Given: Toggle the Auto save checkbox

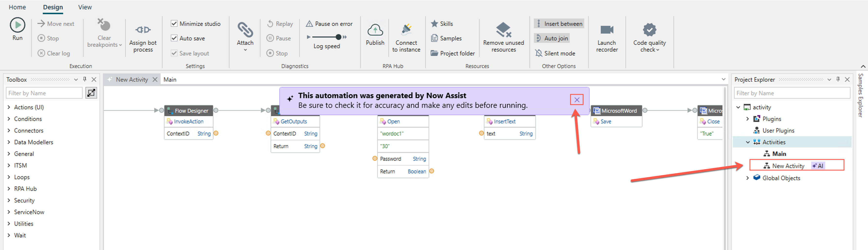Looking at the screenshot, I should [x=174, y=38].
